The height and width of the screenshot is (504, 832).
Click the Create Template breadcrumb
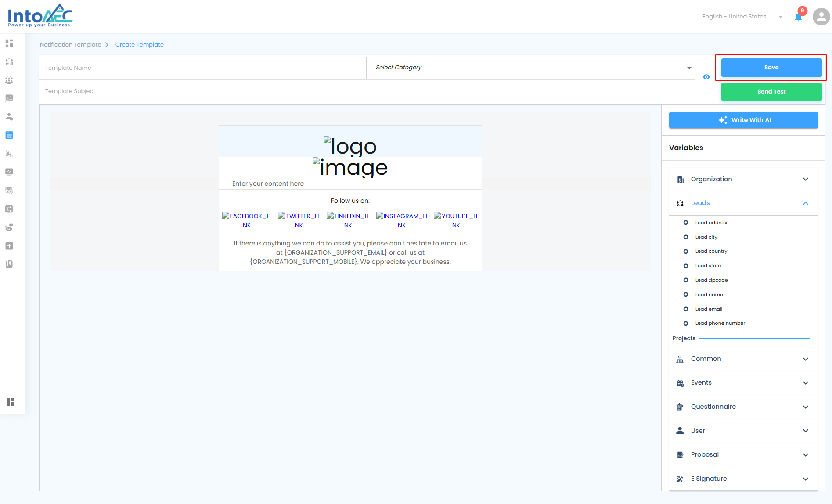(x=140, y=45)
